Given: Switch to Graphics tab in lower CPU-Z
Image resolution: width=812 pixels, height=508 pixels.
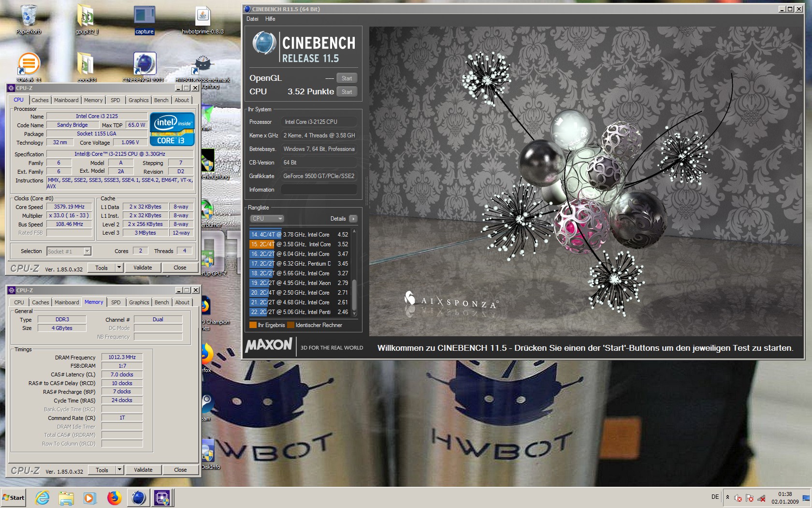Looking at the screenshot, I should 139,302.
